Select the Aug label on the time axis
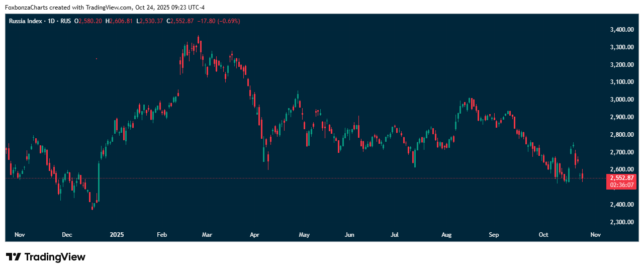Image resolution: width=644 pixels, height=272 pixels. [446, 235]
